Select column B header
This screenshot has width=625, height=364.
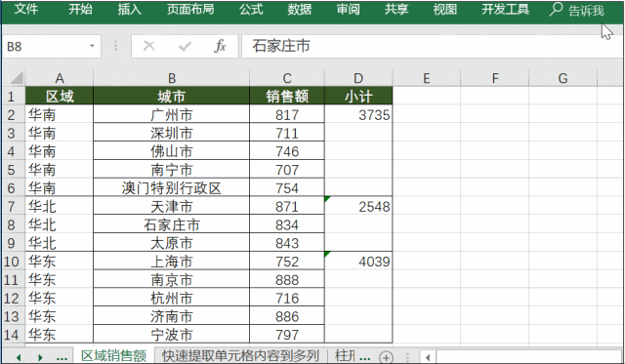[172, 78]
